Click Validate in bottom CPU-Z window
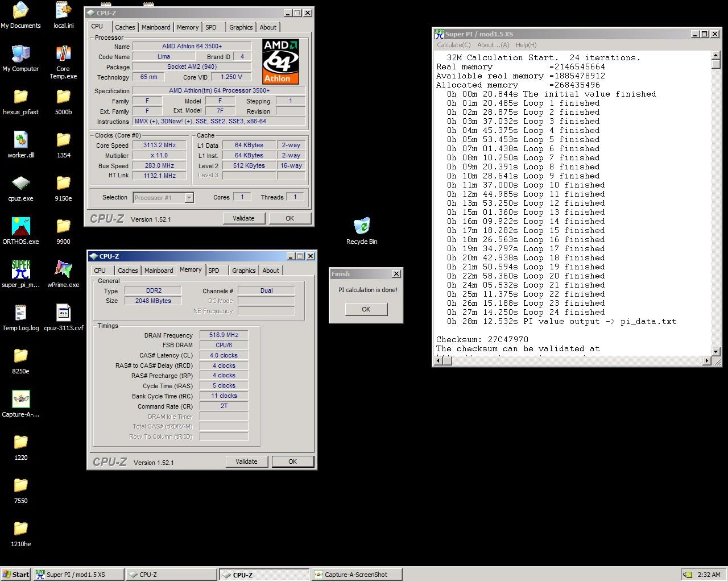Viewport: 728px width, 582px height. [x=246, y=462]
